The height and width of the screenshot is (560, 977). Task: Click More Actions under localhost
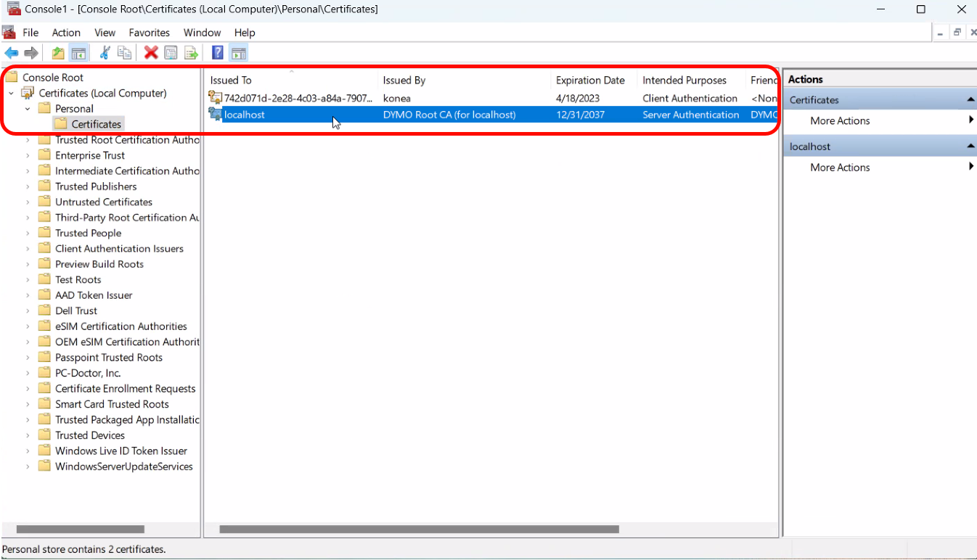840,168
